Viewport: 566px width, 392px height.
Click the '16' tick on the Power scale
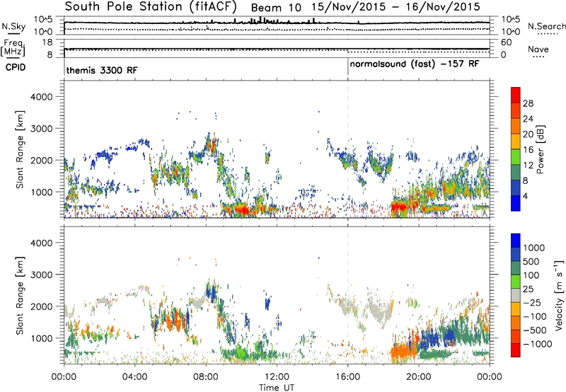click(528, 150)
